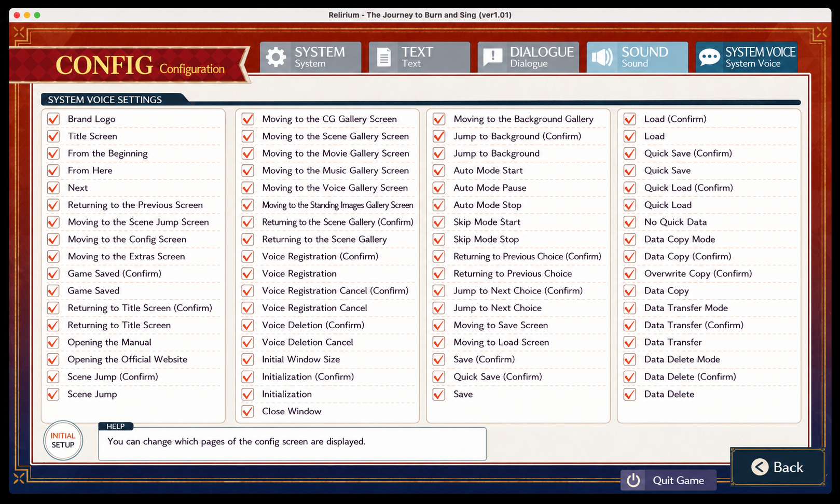This screenshot has height=504, width=840.
Task: Toggle the Auto Mode Start checkbox
Action: 439,171
